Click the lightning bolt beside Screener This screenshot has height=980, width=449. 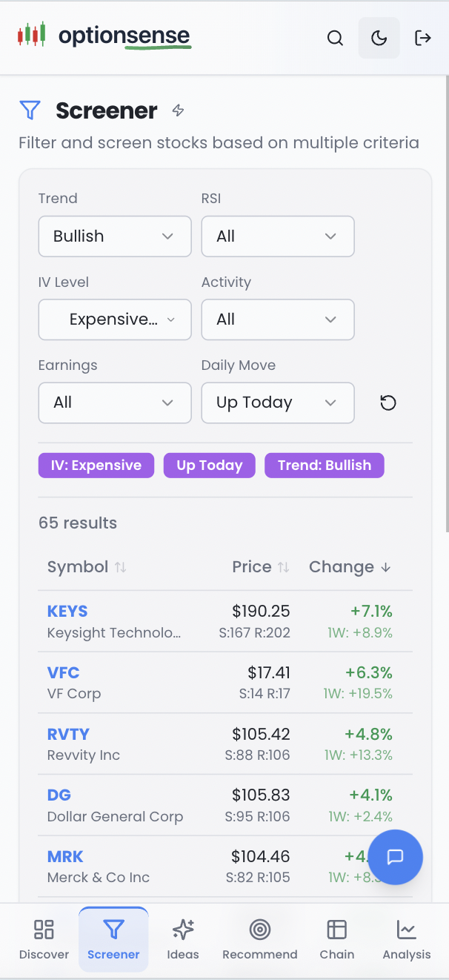click(x=178, y=110)
